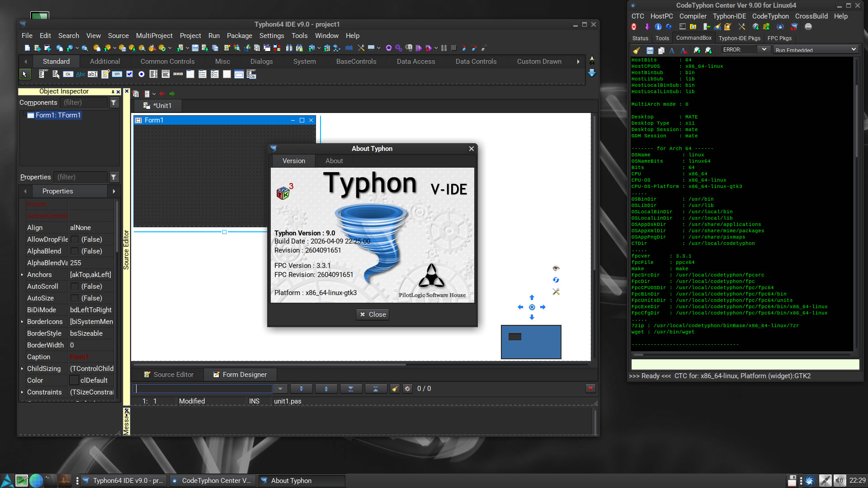868x488 pixels.
Task: Click the Close button in About Typhon
Action: [373, 314]
